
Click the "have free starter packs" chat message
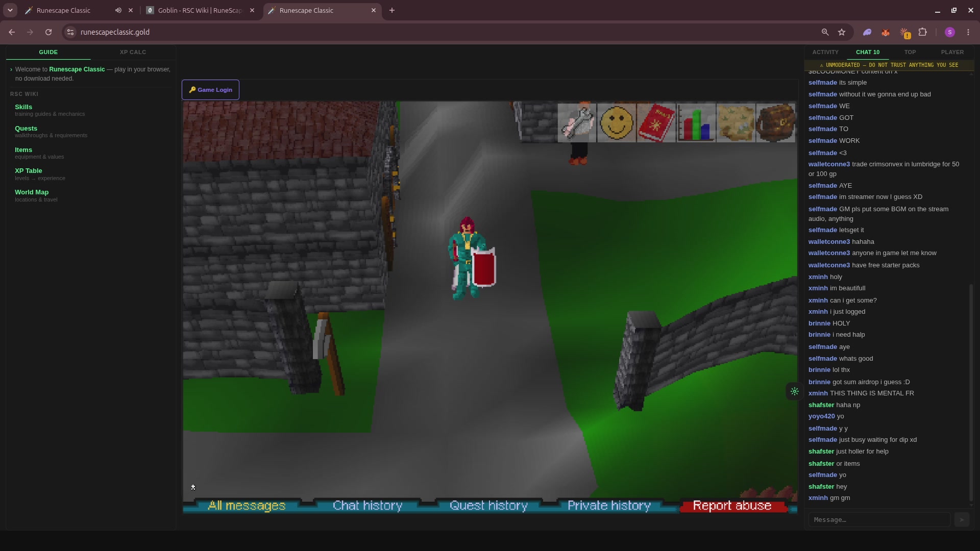click(886, 265)
